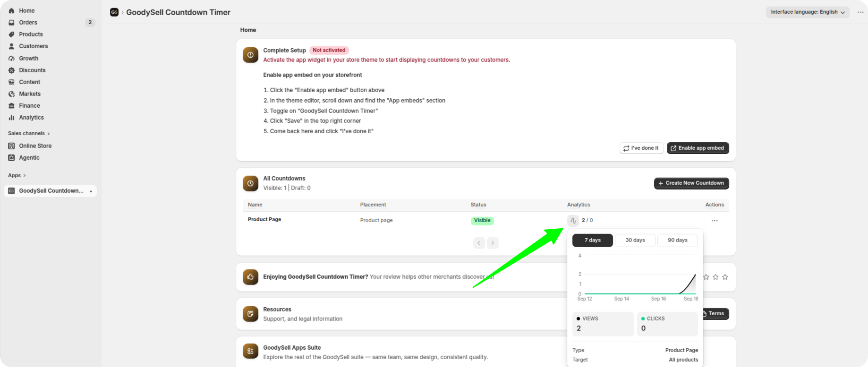Click the thumbs-up review icon
The image size is (868, 371).
pyautogui.click(x=250, y=277)
